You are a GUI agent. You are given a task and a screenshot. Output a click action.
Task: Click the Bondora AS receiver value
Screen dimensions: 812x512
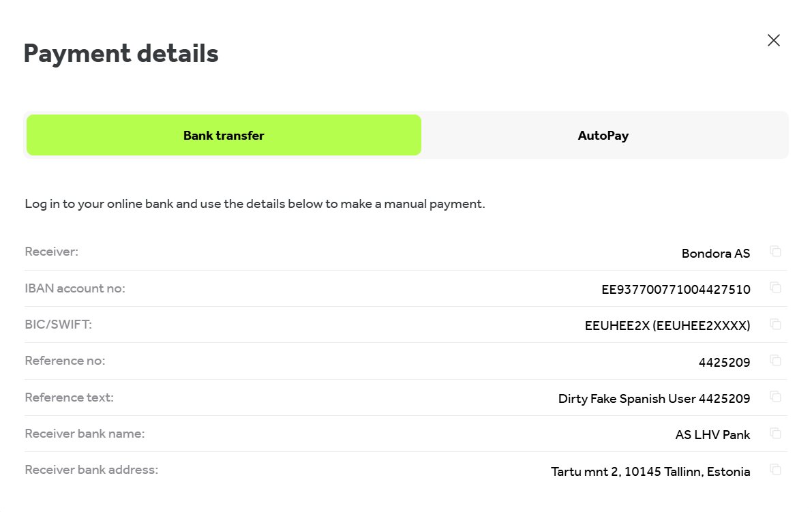[716, 253]
